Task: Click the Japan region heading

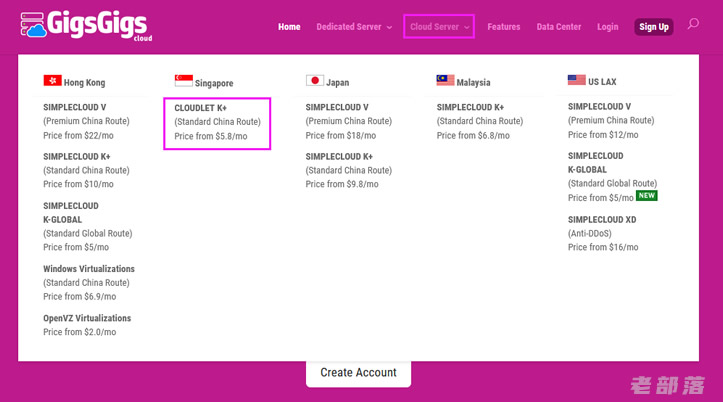Action: pos(338,83)
